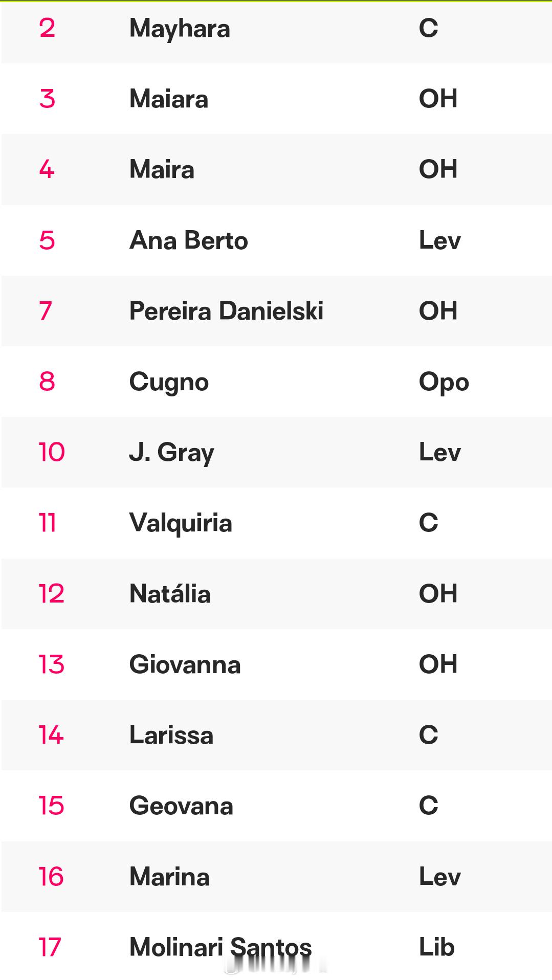Click jersey number 8

pyautogui.click(x=47, y=382)
